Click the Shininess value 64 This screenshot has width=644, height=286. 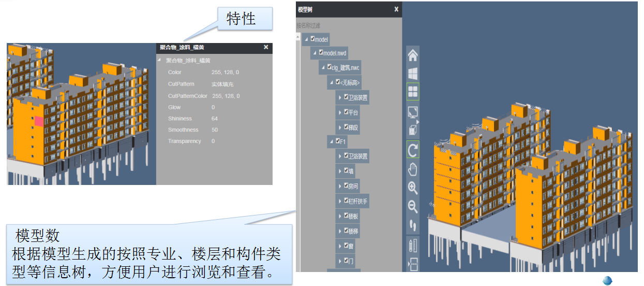point(215,119)
